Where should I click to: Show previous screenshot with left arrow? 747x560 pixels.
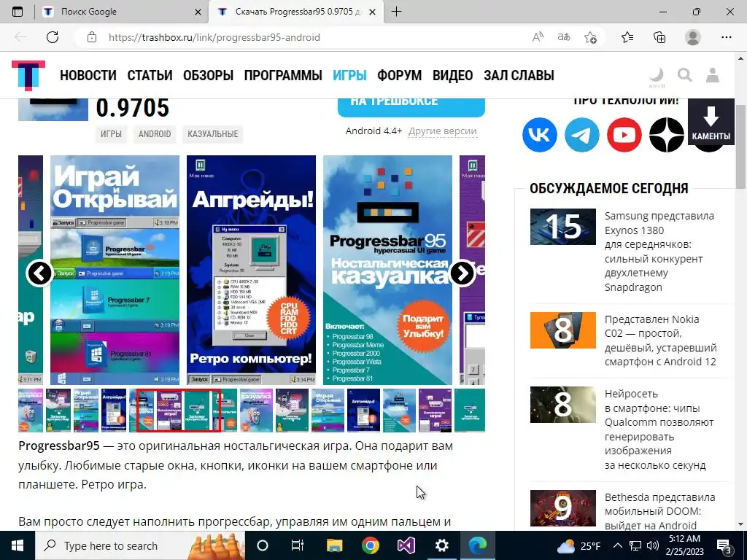pos(39,273)
